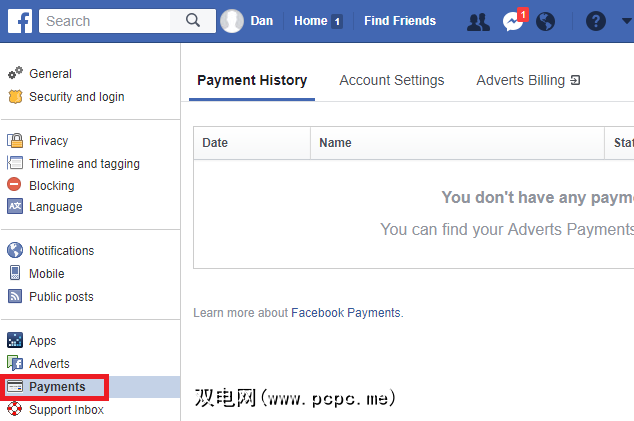Image resolution: width=634 pixels, height=421 pixels.
Task: Click the Public posts feed icon
Action: click(15, 296)
